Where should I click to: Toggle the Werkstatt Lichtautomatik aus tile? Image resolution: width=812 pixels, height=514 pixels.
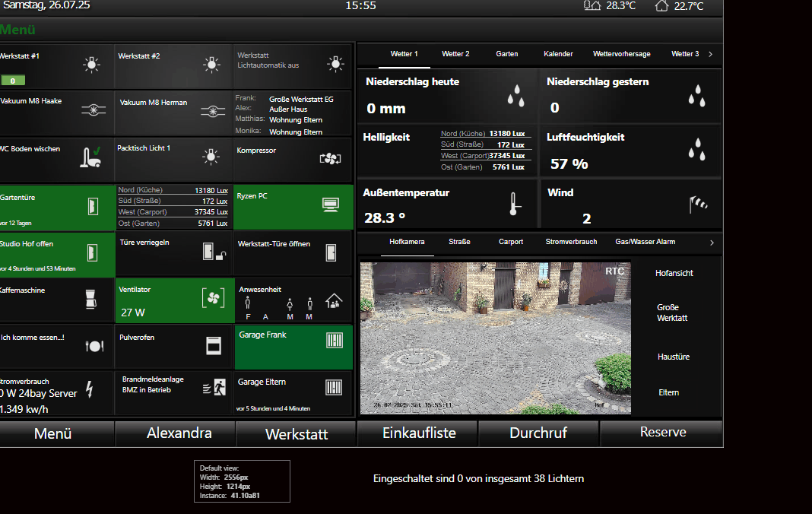(x=293, y=66)
